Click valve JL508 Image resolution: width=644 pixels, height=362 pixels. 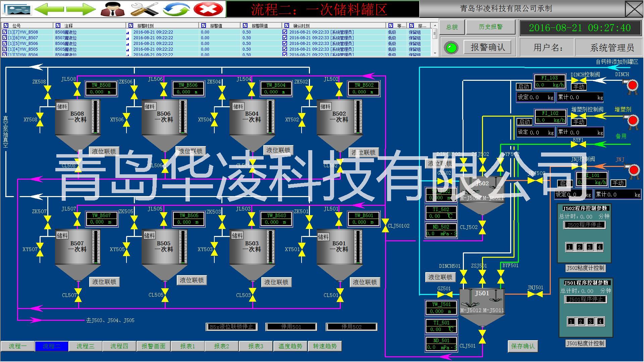click(77, 89)
